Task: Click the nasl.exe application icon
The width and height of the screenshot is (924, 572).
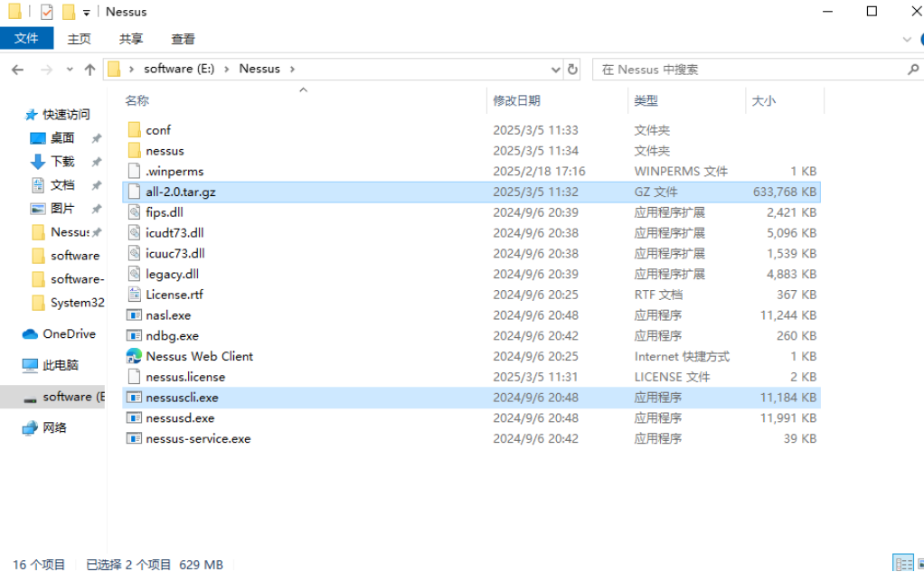Action: [x=135, y=315]
